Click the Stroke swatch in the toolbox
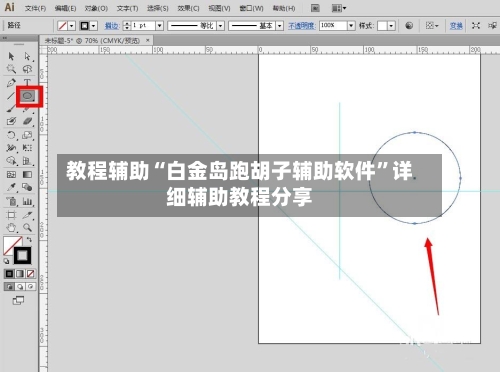Screen dimensions: 500x372 [22, 256]
